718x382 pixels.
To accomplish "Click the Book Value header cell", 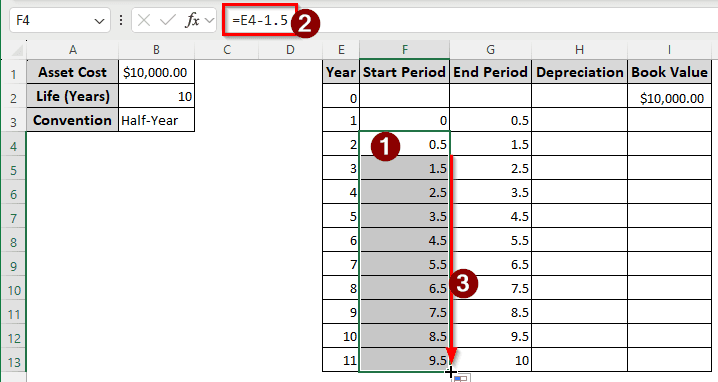I will click(x=669, y=72).
